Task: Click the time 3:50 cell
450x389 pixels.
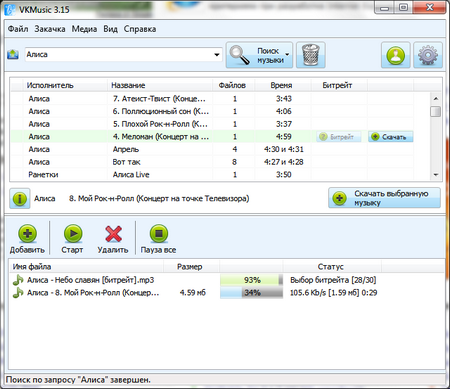Action: click(x=284, y=175)
